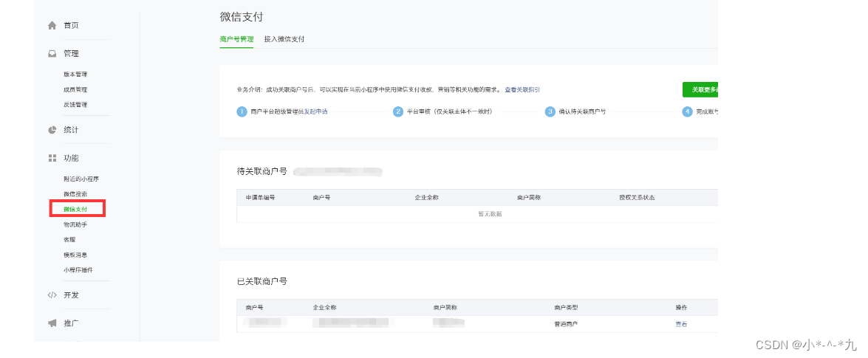Viewport: 868px width, 358px height.
Task: Open 微信搜索 in the sidebar
Action: tap(75, 194)
